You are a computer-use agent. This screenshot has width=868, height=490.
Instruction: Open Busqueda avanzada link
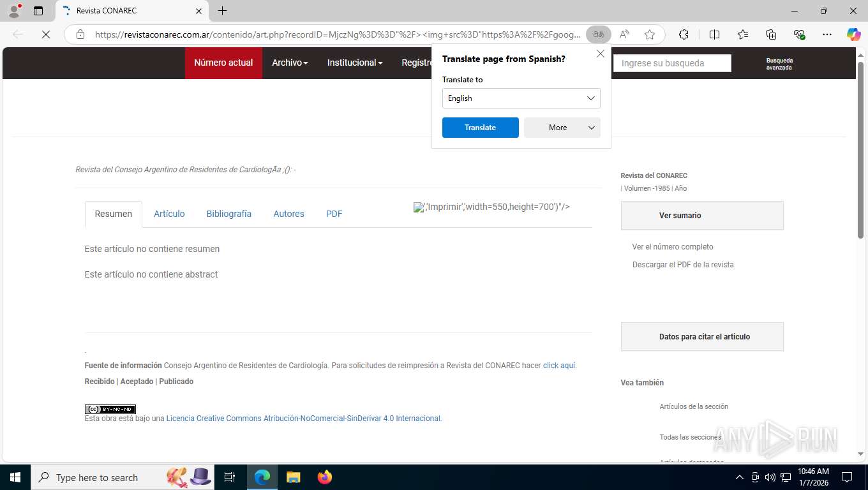coord(779,64)
